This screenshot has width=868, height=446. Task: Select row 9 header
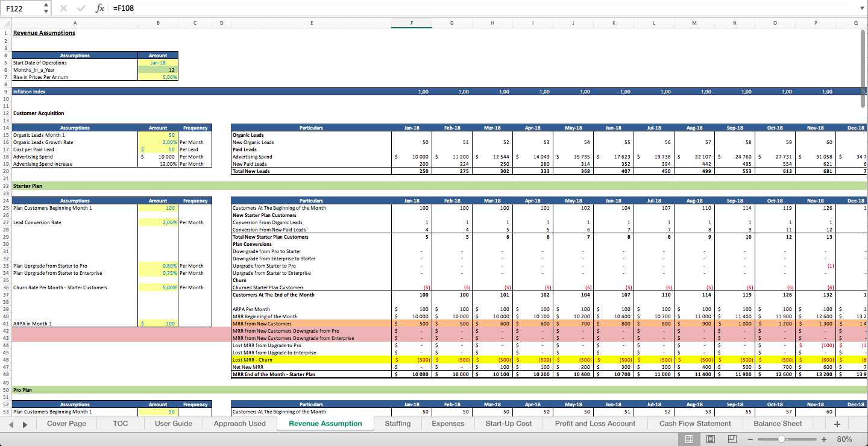pyautogui.click(x=5, y=92)
